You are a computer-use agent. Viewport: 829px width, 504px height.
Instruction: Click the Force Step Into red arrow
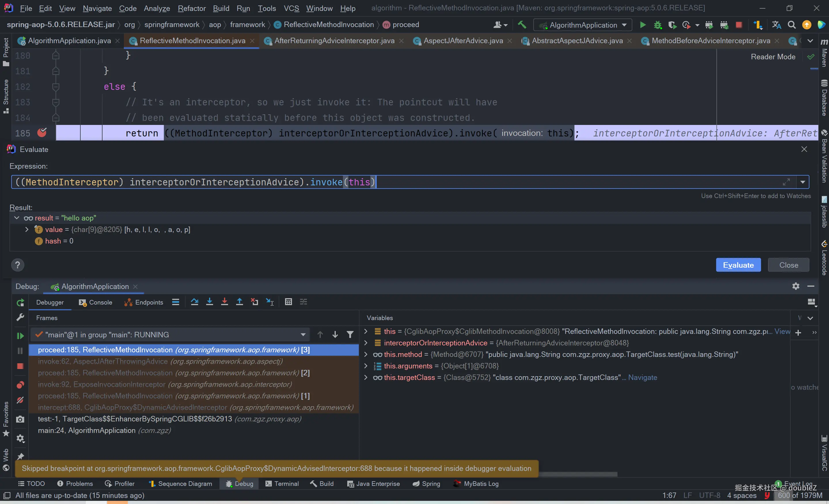point(224,302)
